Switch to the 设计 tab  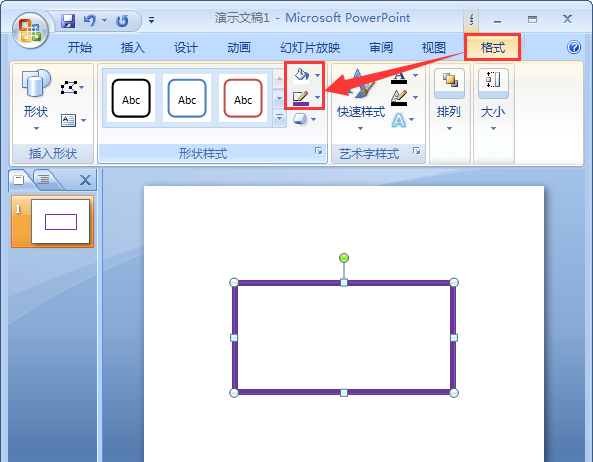[x=186, y=48]
